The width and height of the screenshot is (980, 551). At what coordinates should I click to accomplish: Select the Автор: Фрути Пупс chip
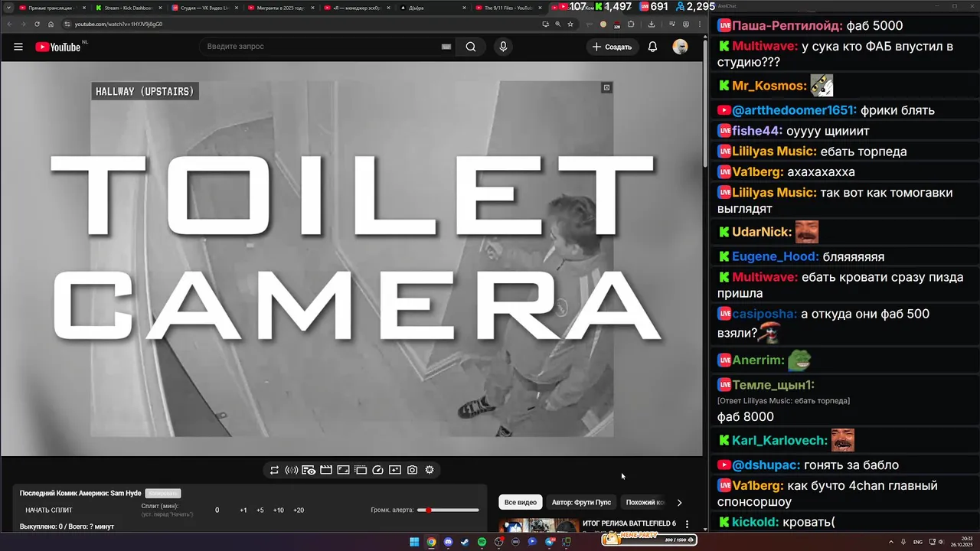click(x=581, y=503)
